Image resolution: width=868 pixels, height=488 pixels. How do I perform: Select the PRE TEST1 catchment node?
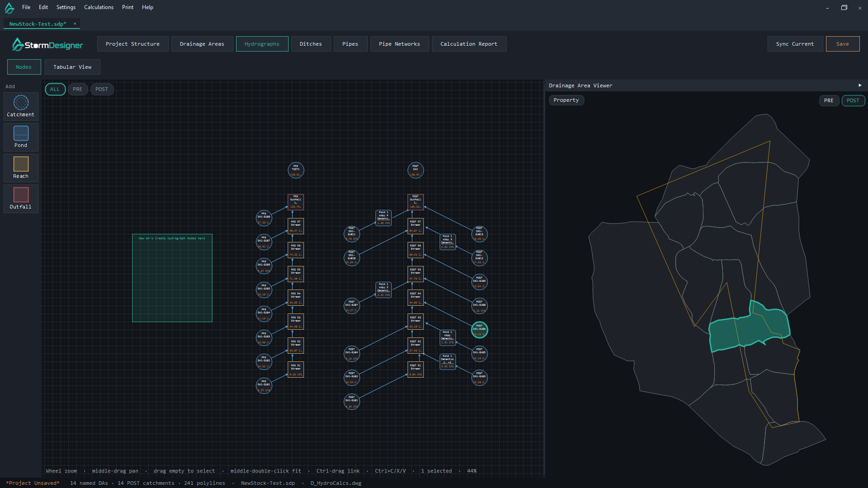pyautogui.click(x=296, y=171)
